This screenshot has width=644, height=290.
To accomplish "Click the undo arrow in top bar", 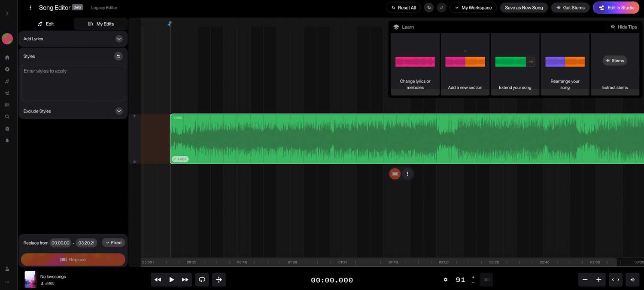I will point(428,8).
